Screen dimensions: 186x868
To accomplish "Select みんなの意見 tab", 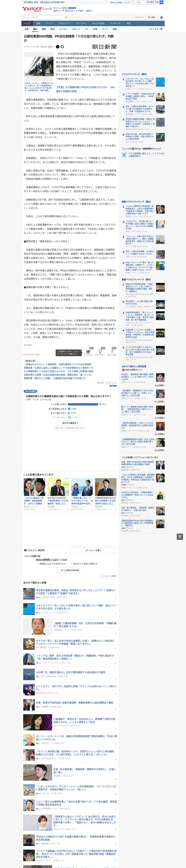I will (x=98, y=23).
